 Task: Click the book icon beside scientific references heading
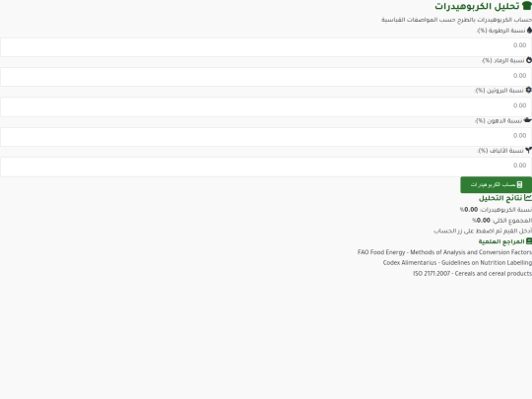tap(529, 241)
